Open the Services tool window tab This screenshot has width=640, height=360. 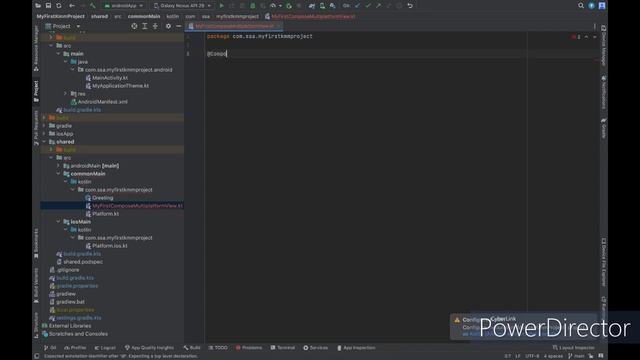pyautogui.click(x=316, y=348)
